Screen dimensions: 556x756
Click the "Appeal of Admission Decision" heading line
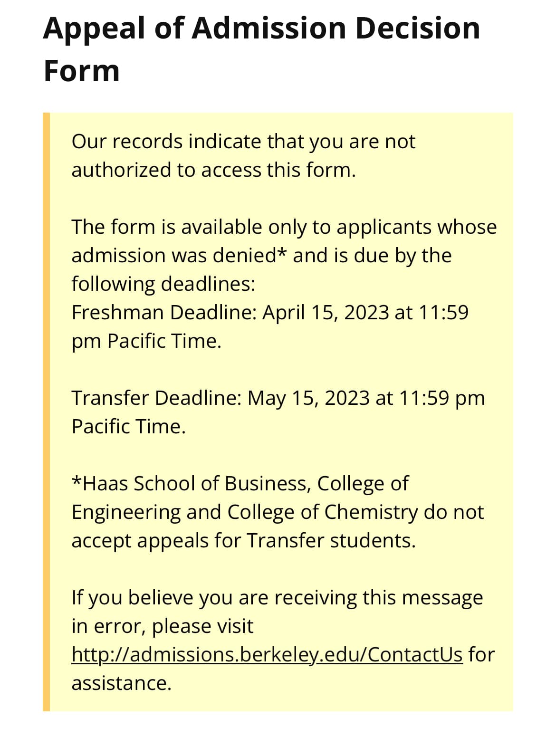pyautogui.click(x=261, y=29)
